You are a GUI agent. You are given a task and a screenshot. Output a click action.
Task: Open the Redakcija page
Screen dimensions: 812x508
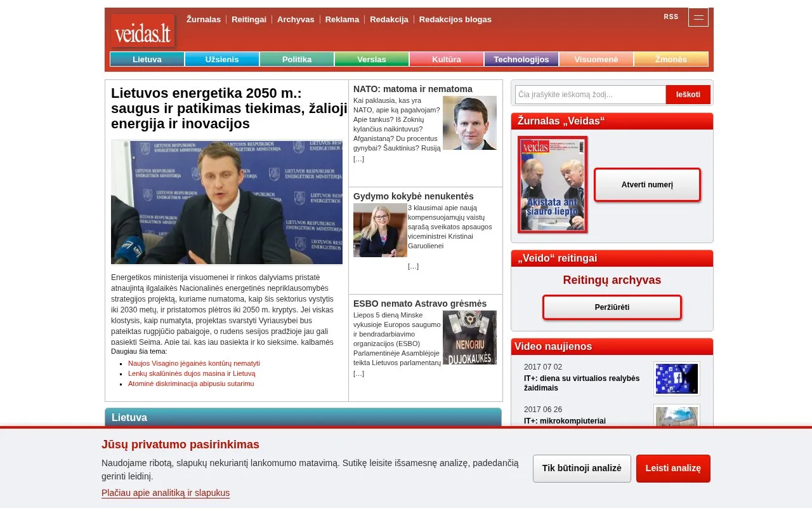pos(389,19)
